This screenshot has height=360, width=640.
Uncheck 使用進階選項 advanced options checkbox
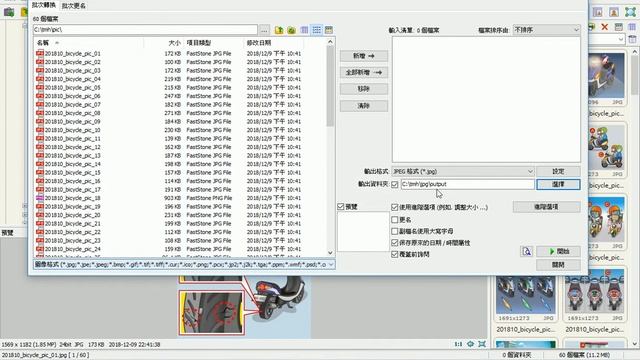pyautogui.click(x=395, y=207)
